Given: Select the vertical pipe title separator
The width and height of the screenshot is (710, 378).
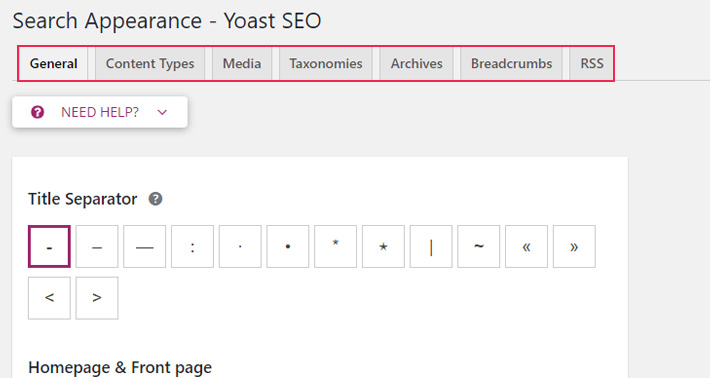Looking at the screenshot, I should click(x=431, y=247).
